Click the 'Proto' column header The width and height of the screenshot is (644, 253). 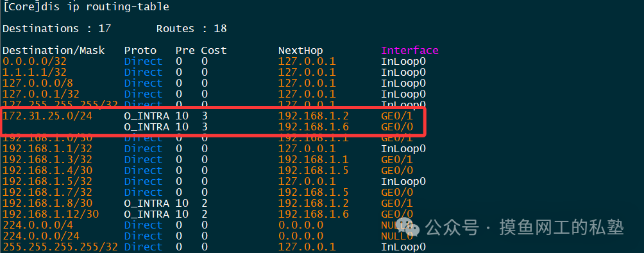[x=140, y=51]
